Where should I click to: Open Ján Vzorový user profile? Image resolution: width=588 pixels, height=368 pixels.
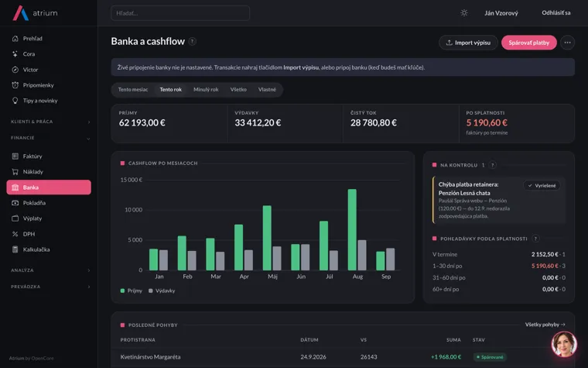point(501,13)
